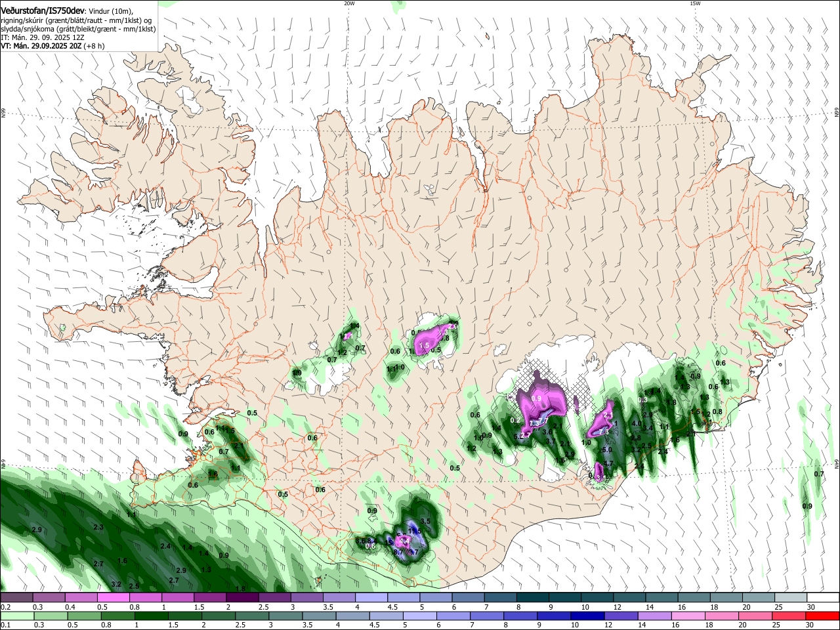The width and height of the screenshot is (840, 630).
Task: Pick upper legend swatch between 1.5 and 2
Action: pyautogui.click(x=209, y=597)
